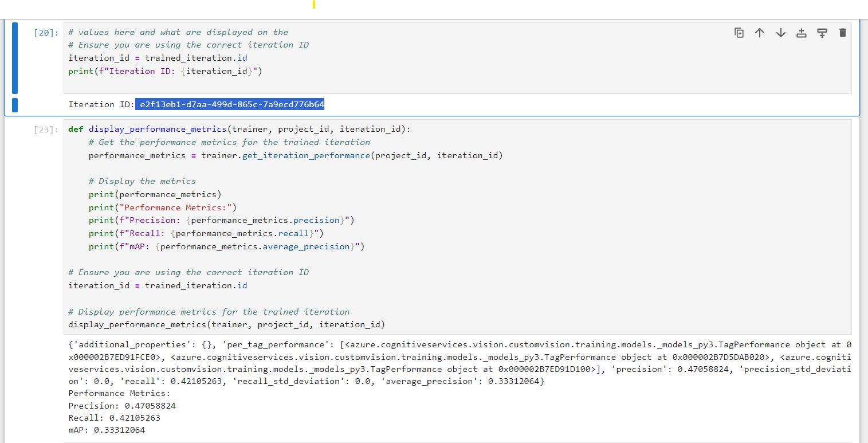Screen dimensions: 868x443
Task: Click the Precision line in the output
Action: (120, 405)
